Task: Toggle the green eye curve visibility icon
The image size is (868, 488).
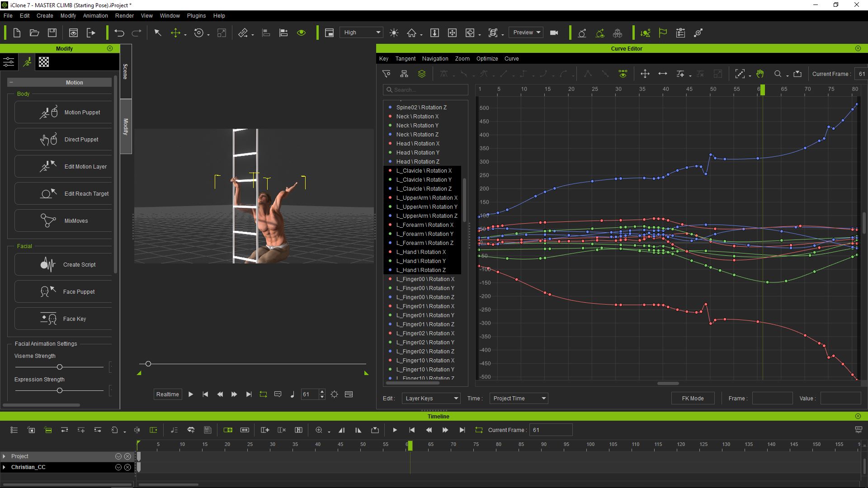Action: (x=623, y=74)
